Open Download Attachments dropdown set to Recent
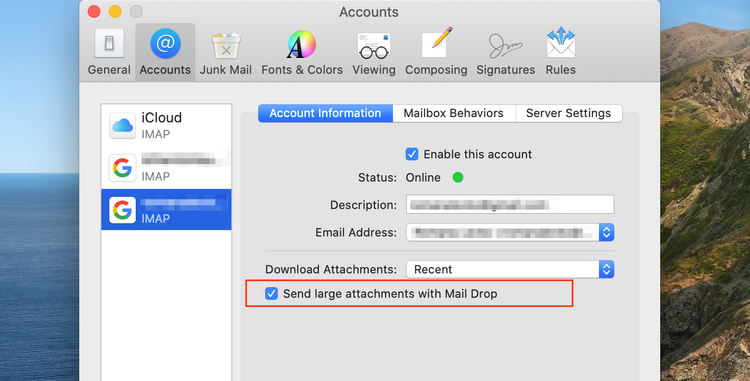This screenshot has width=750, height=381. 510,269
